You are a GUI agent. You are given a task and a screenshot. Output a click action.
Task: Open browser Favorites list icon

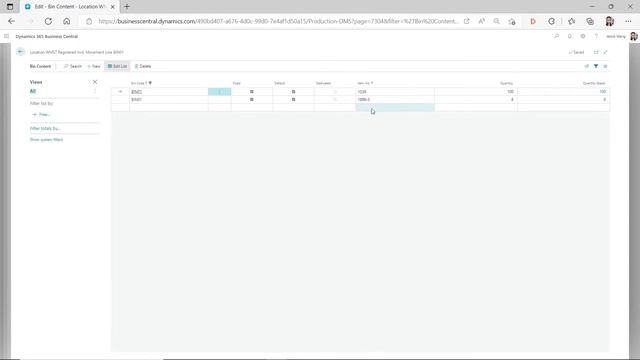571,21
